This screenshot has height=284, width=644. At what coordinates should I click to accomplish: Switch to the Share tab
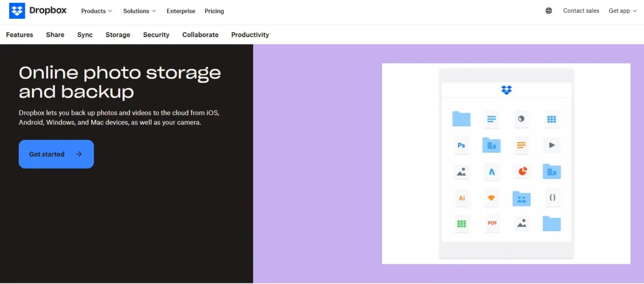(55, 34)
